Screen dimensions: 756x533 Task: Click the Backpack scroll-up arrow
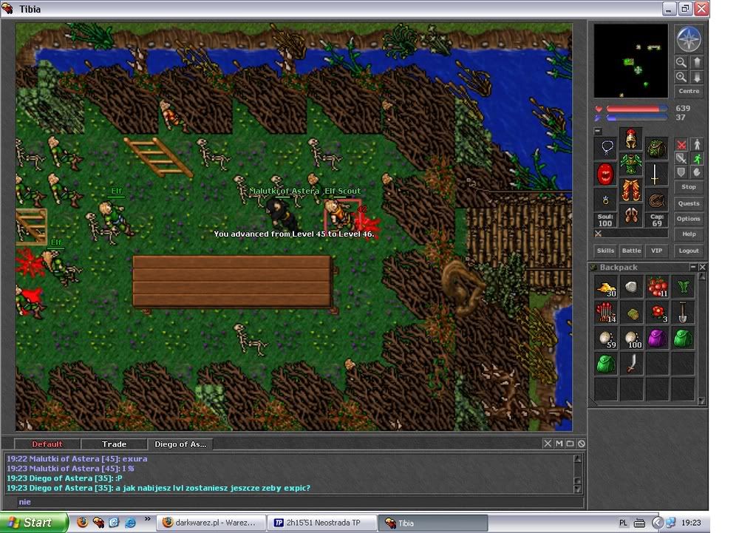(x=701, y=276)
